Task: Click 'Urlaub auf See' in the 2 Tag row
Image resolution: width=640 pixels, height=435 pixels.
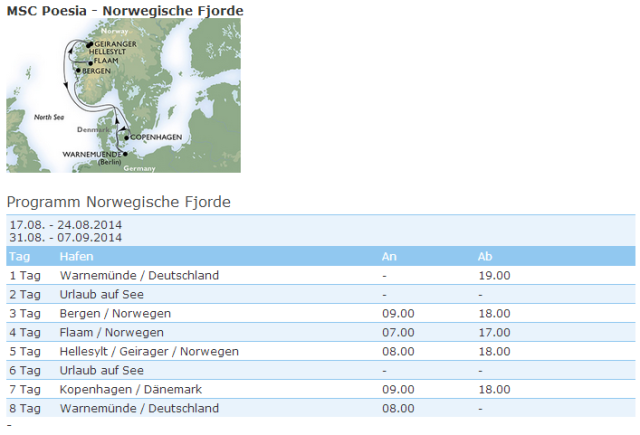Action: [x=102, y=294]
